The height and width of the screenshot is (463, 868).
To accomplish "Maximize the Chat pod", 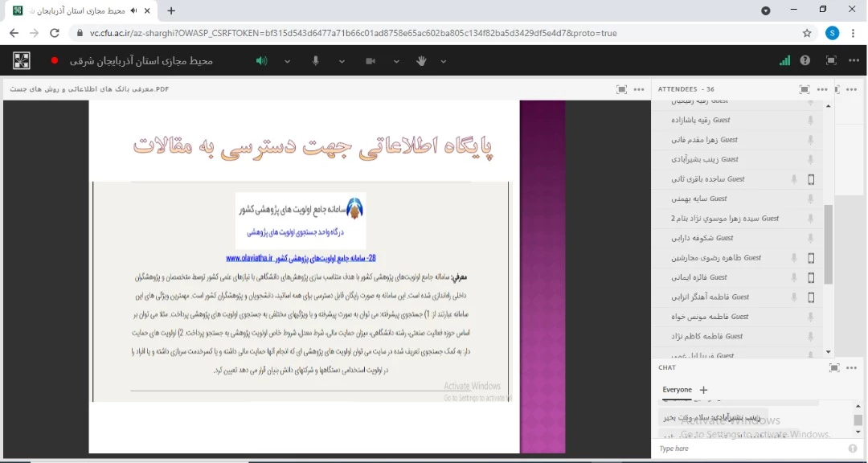I will tap(834, 367).
